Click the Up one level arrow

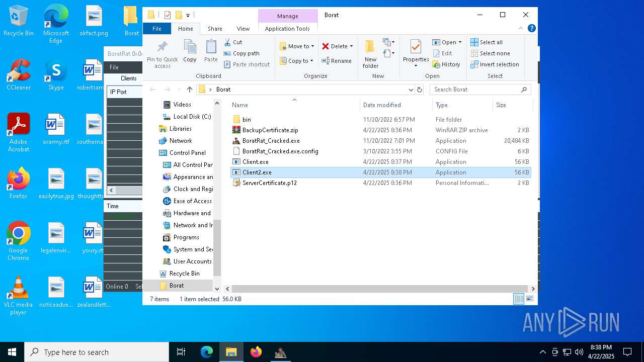click(x=189, y=89)
